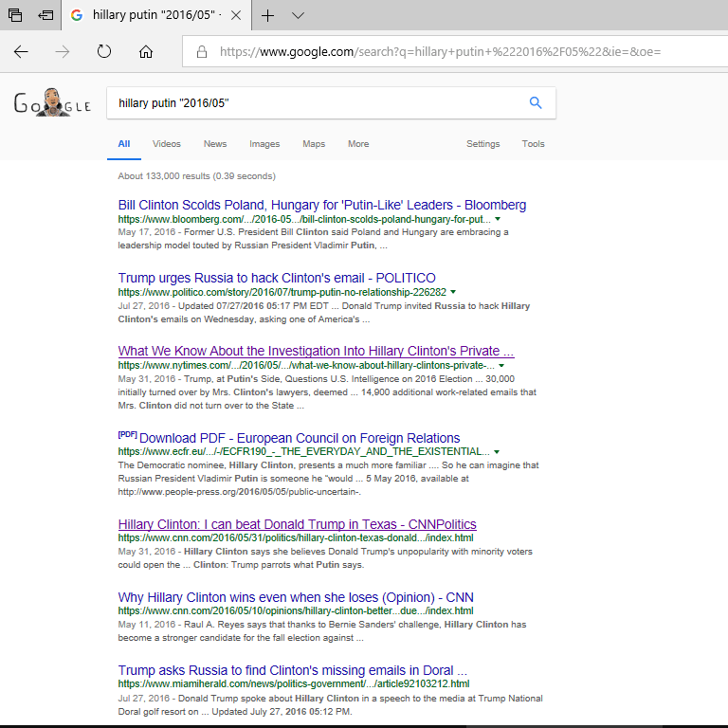Click the site lock icon
728x728 pixels.
point(202,51)
